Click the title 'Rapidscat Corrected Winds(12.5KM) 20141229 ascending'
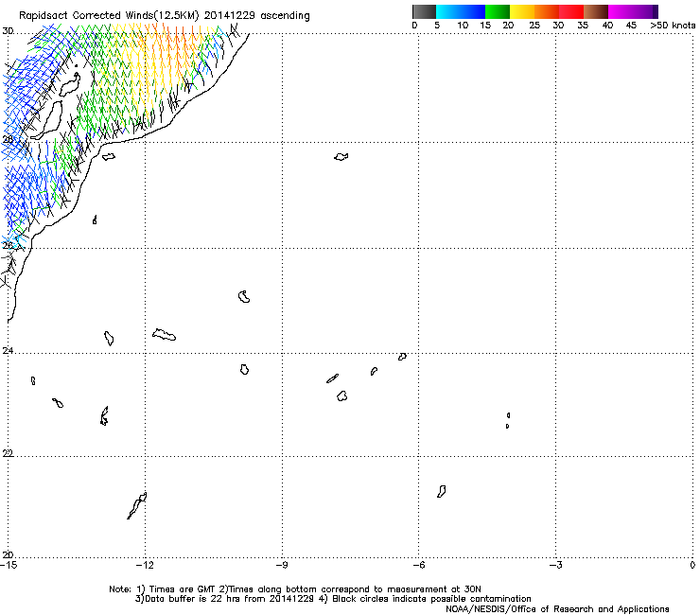The image size is (700, 615). point(165,16)
